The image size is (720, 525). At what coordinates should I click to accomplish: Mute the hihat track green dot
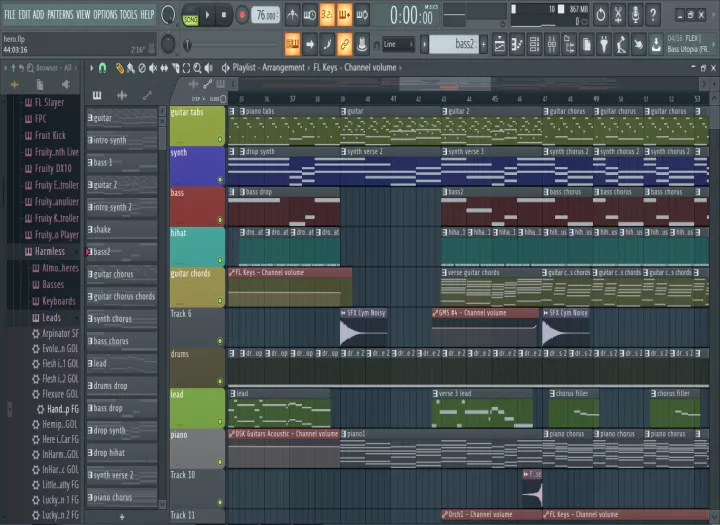coord(220,260)
